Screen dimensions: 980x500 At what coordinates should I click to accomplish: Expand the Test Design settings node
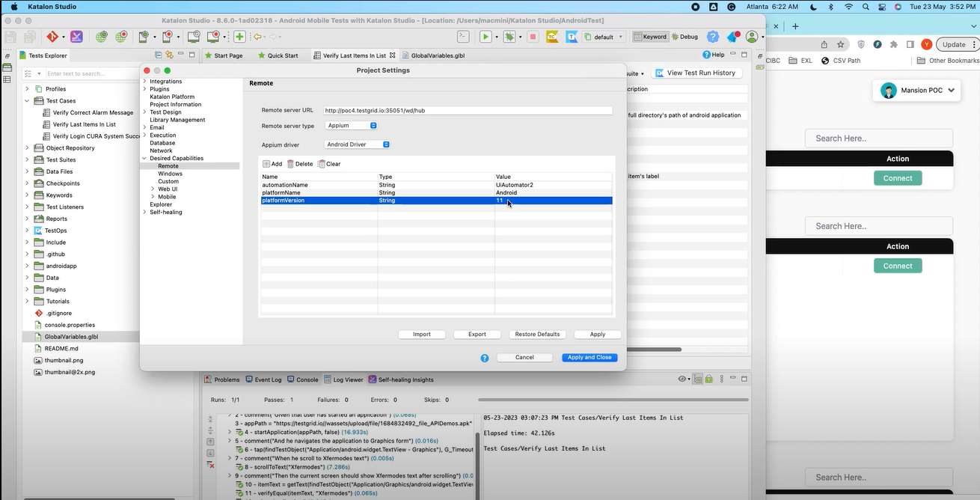(x=144, y=112)
